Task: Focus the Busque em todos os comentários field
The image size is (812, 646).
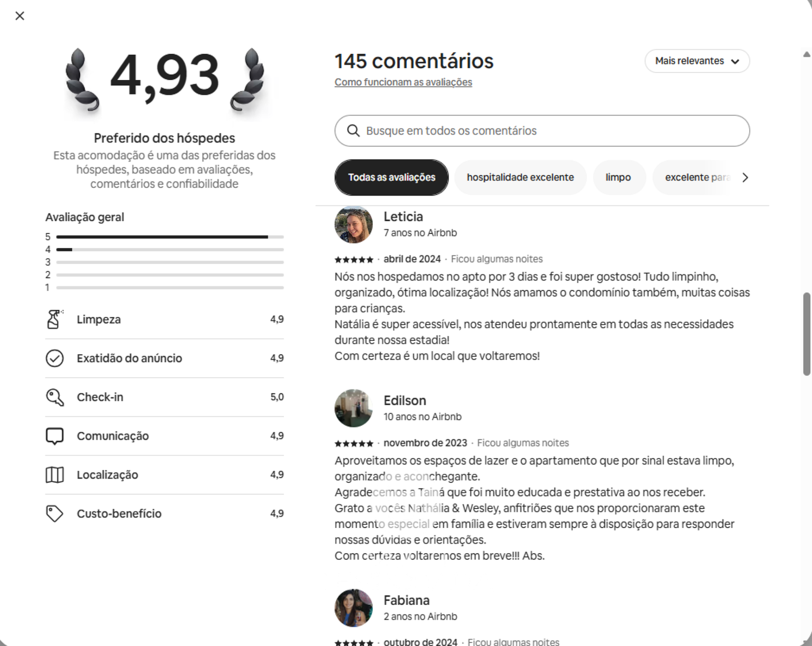Action: pos(551,131)
